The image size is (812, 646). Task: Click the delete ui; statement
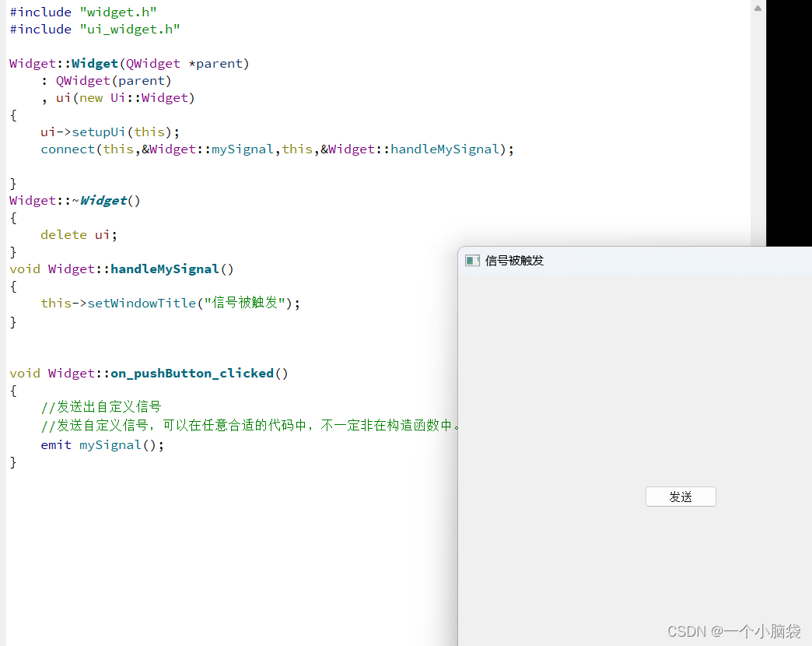click(x=79, y=235)
